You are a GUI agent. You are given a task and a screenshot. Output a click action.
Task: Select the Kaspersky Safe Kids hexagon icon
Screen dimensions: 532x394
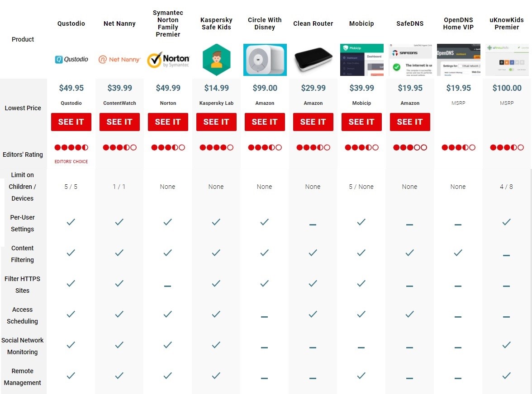coord(216,60)
